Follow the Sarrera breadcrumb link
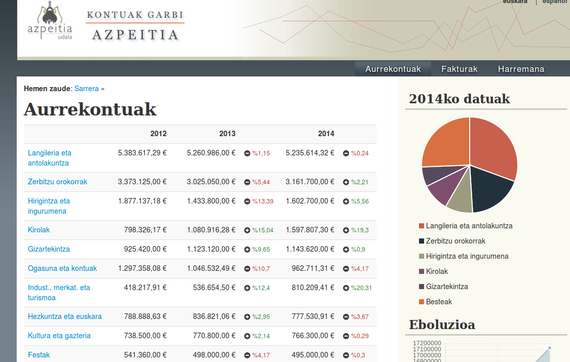 point(87,89)
